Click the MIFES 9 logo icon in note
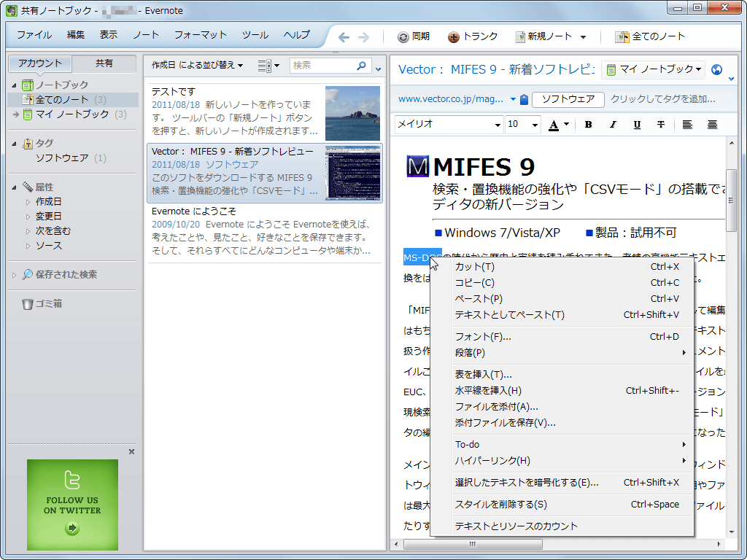 click(418, 166)
